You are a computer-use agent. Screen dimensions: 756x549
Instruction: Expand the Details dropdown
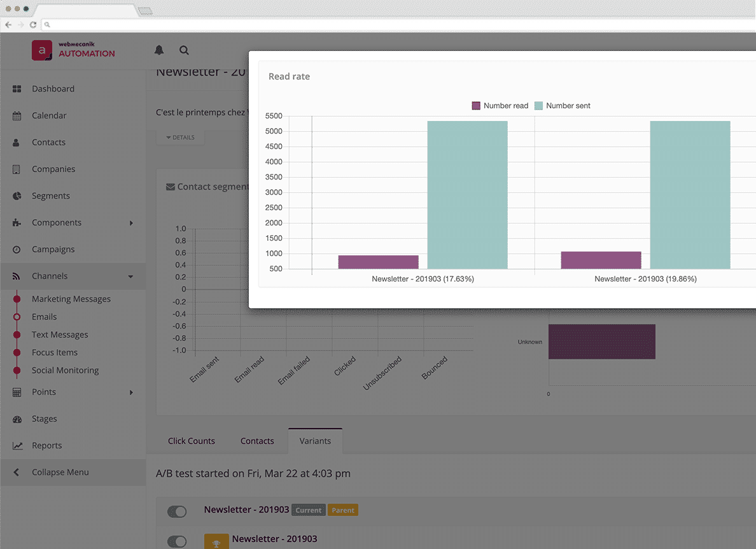[x=181, y=138]
